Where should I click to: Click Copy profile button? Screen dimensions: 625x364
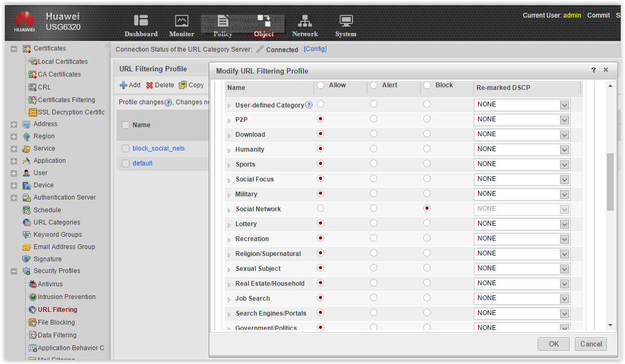coord(191,85)
